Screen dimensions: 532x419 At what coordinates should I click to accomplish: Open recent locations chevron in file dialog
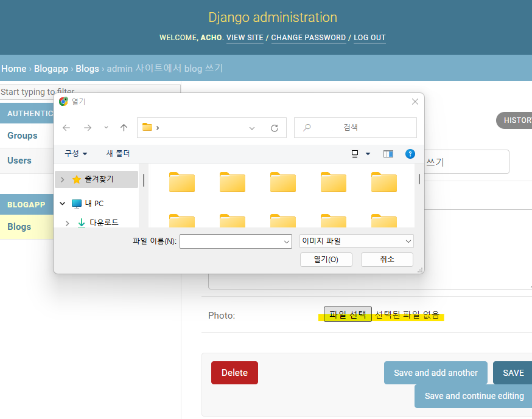(x=106, y=128)
